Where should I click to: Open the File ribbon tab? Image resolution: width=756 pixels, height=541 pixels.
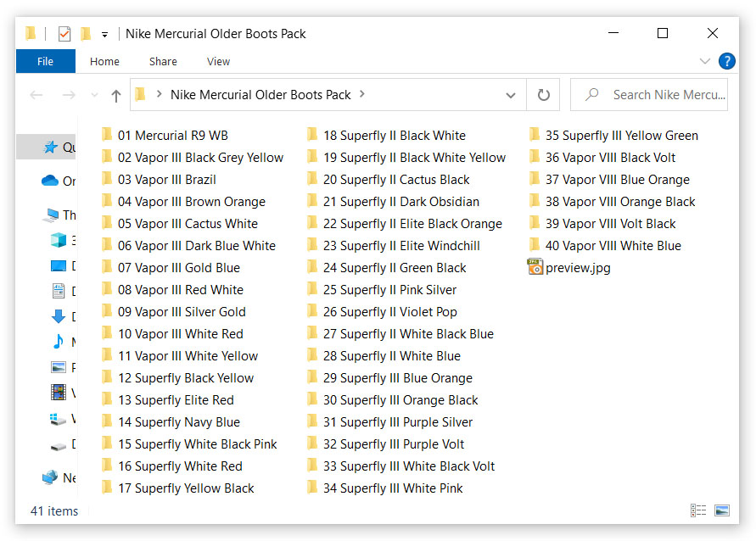45,61
